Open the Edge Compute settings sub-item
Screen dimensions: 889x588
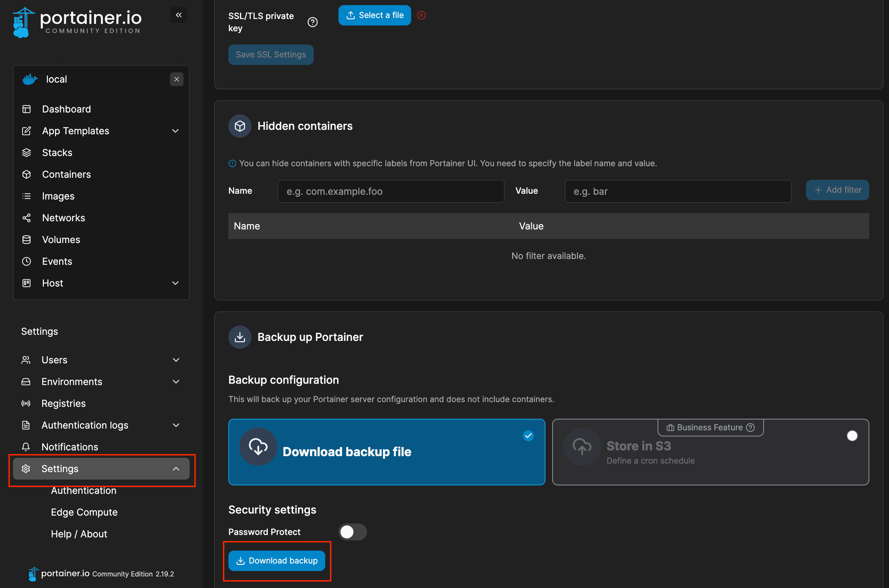[x=84, y=512]
